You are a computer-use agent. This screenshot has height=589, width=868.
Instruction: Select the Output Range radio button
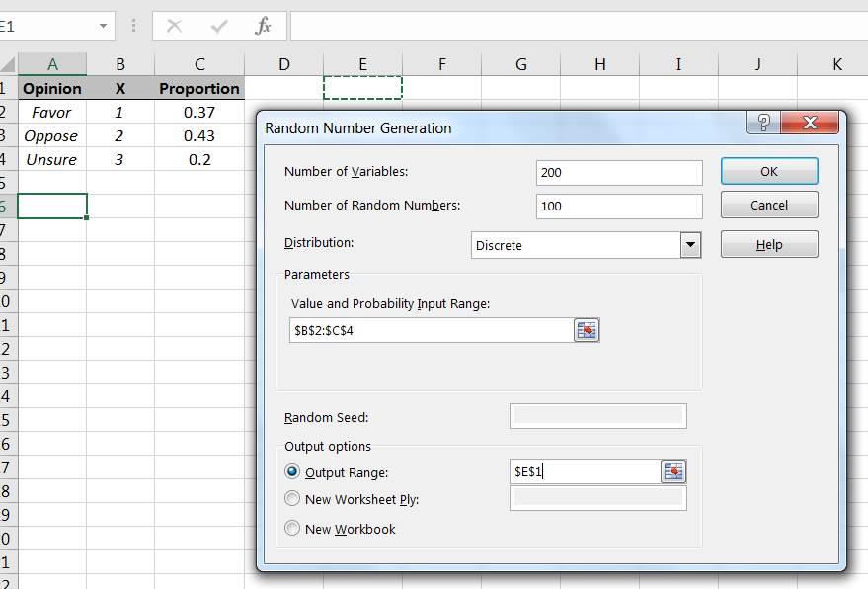tap(292, 472)
